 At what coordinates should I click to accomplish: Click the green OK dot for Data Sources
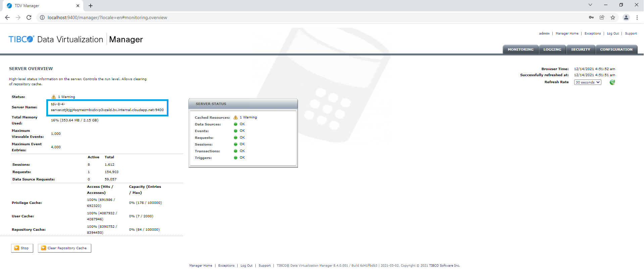pos(236,124)
